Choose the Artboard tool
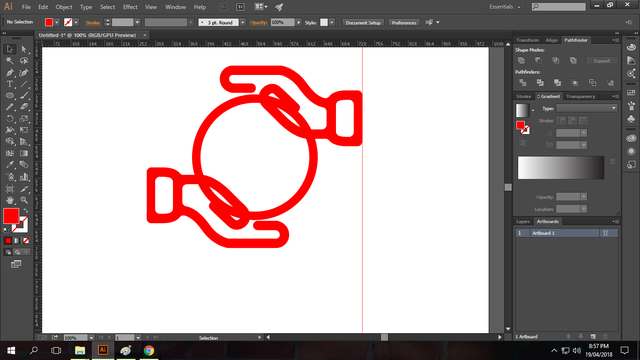Viewport: 640px width, 360px height. (x=10, y=189)
